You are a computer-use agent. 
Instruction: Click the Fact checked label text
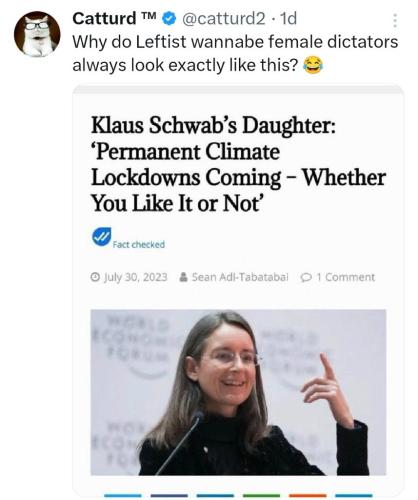coord(139,244)
